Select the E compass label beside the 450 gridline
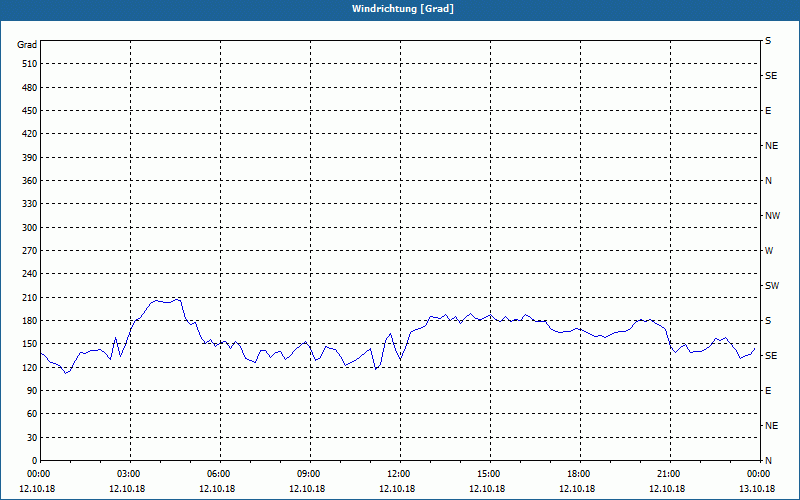 768,111
